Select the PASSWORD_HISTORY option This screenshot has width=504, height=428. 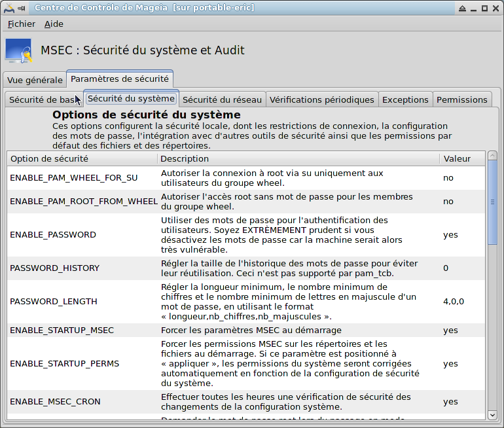tap(246, 268)
